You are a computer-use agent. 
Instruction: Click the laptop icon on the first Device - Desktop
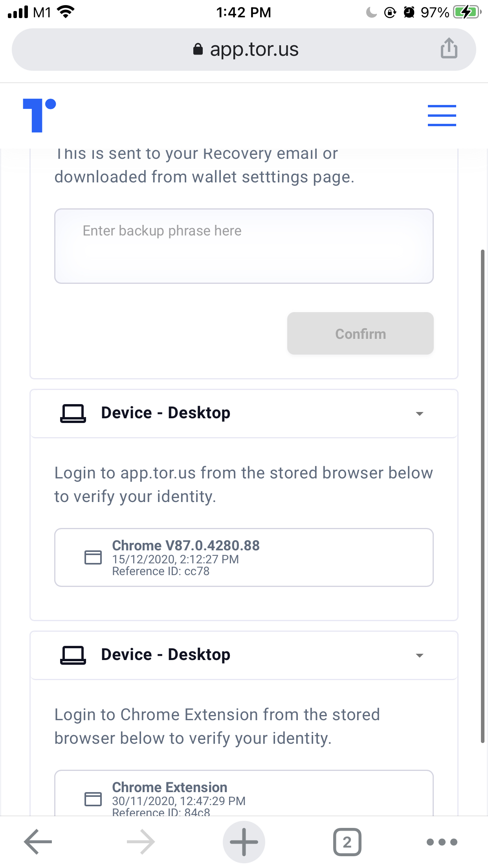pyautogui.click(x=73, y=413)
